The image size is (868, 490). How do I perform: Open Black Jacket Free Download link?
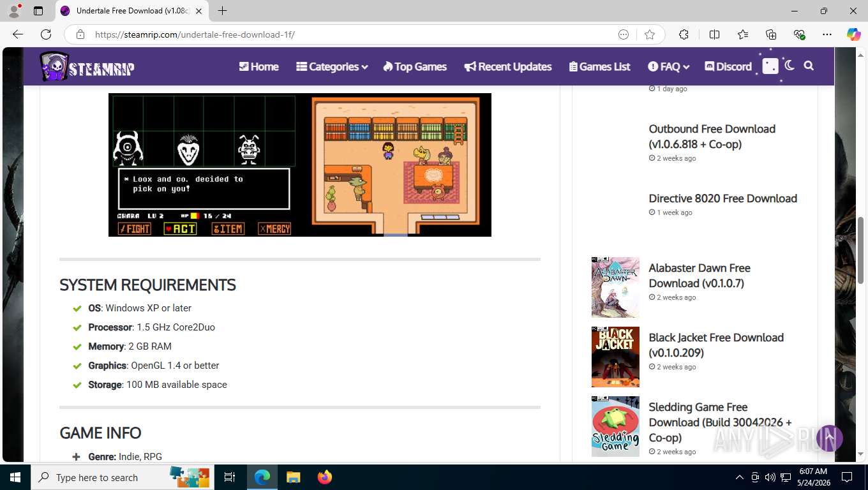coord(716,345)
